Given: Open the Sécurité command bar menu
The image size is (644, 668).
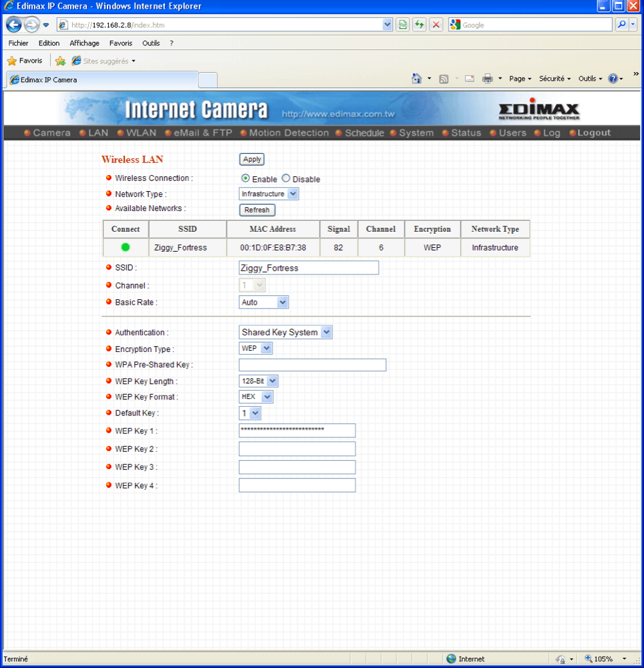Looking at the screenshot, I should pyautogui.click(x=554, y=79).
